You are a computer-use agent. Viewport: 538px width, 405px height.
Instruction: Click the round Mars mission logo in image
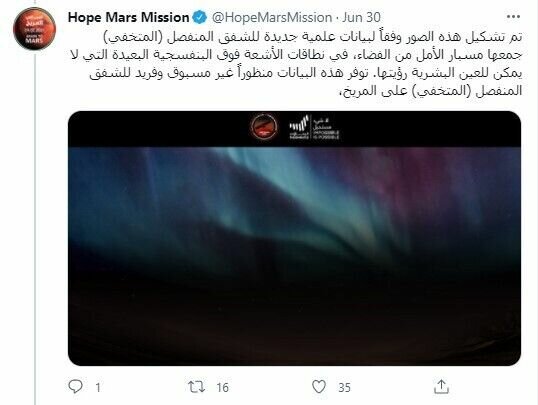(264, 127)
